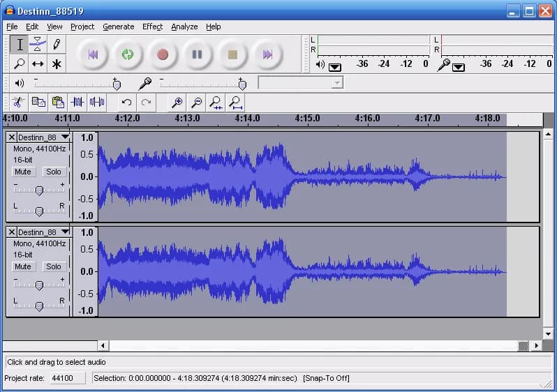Open the Help menu

click(213, 27)
